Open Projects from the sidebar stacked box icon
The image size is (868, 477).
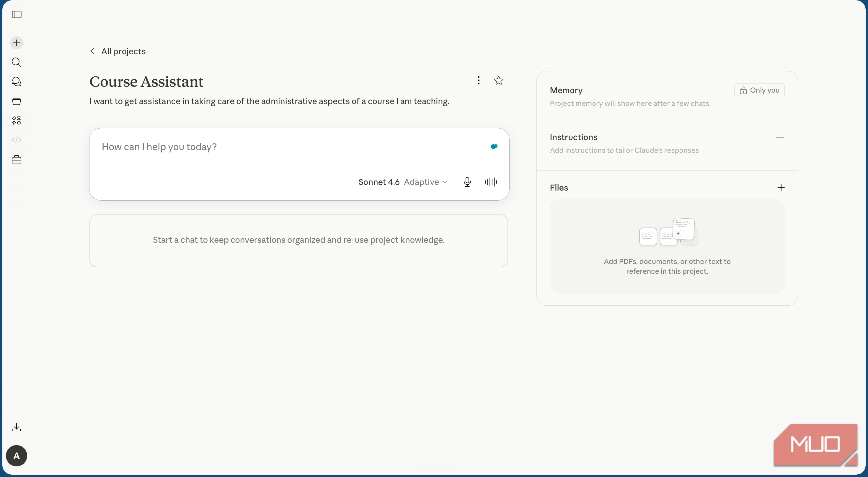click(x=17, y=101)
